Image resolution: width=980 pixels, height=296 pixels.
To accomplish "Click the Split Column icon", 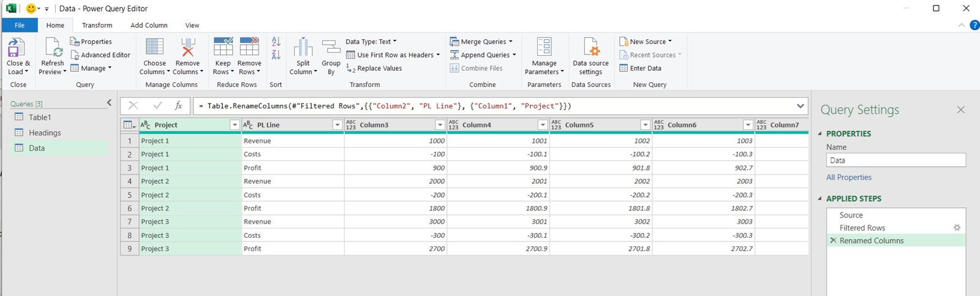I will coord(303,48).
